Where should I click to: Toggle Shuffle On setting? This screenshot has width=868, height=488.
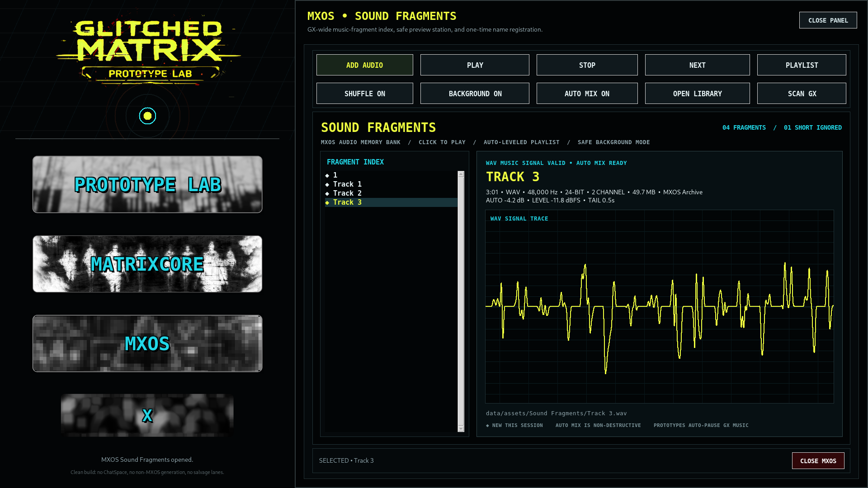(x=364, y=94)
